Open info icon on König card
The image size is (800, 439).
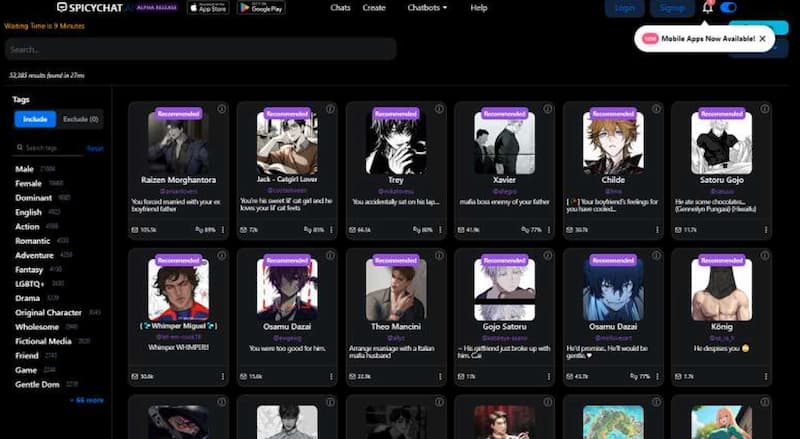click(764, 255)
